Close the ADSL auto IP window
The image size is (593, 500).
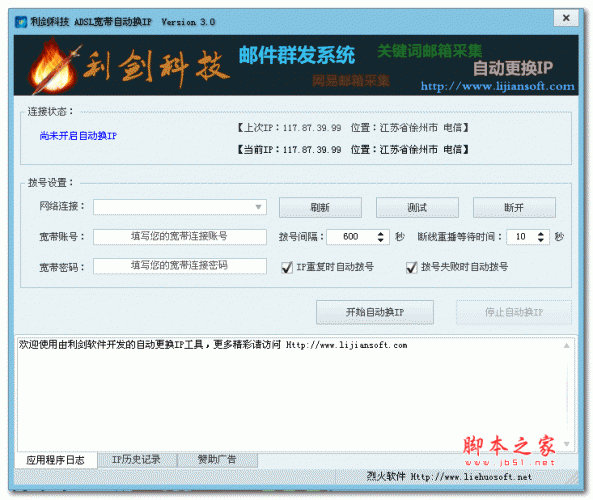(x=566, y=18)
